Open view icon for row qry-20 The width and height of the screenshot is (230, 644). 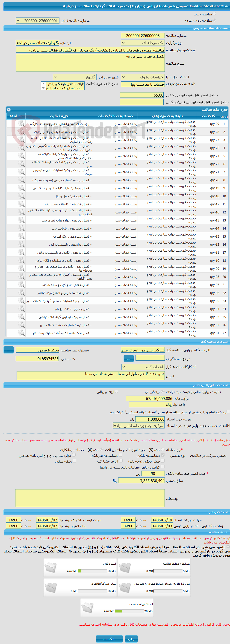click(x=21, y=180)
